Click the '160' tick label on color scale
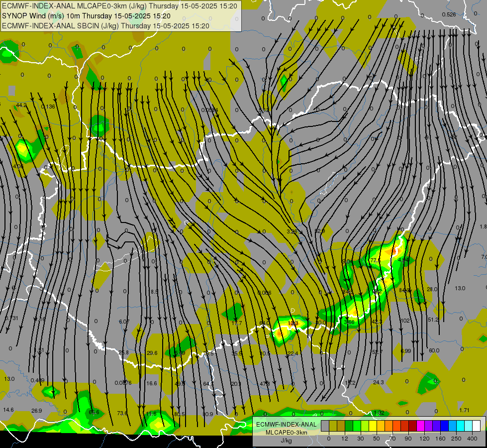 440,439
